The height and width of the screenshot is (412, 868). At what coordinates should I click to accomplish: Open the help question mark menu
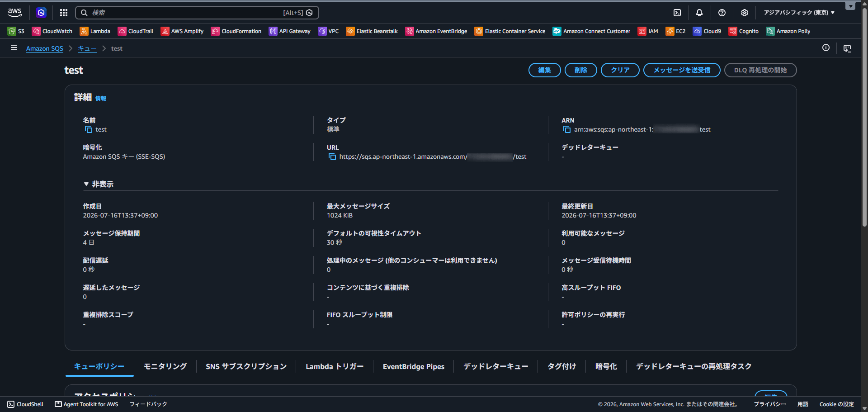(722, 13)
